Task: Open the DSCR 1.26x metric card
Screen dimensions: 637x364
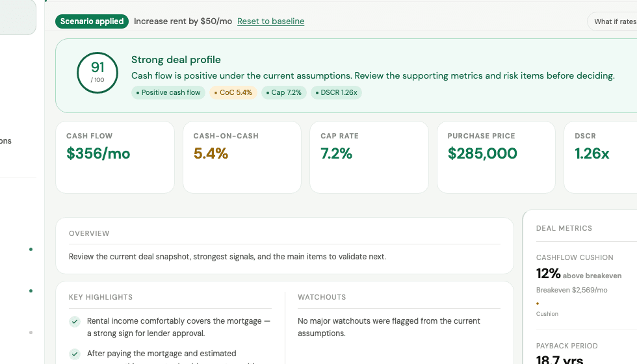Action: pos(601,157)
